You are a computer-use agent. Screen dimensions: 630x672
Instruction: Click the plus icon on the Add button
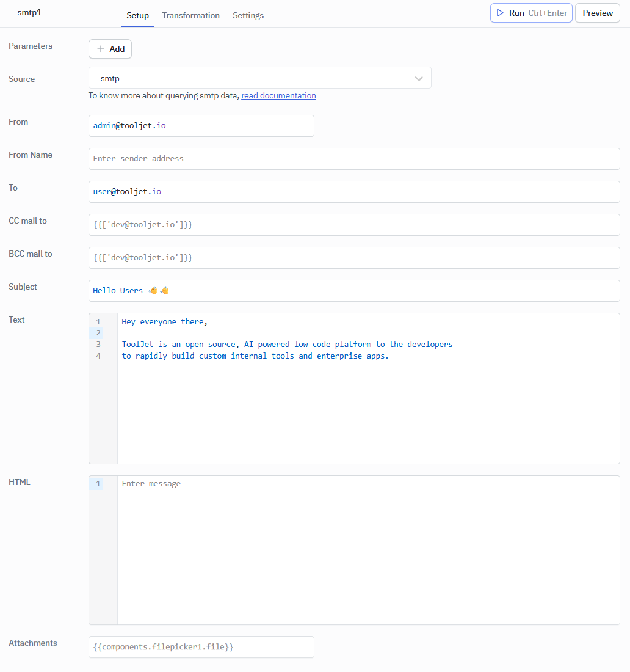point(101,49)
